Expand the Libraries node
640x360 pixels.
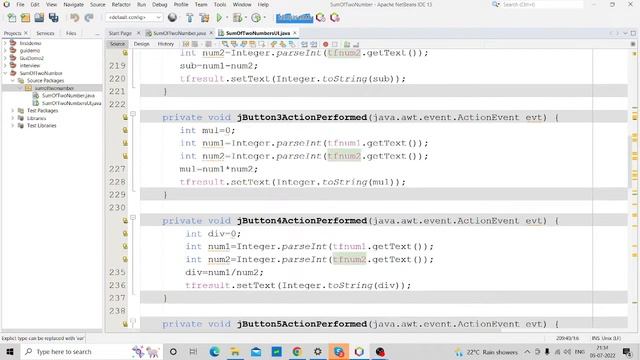(x=13, y=118)
